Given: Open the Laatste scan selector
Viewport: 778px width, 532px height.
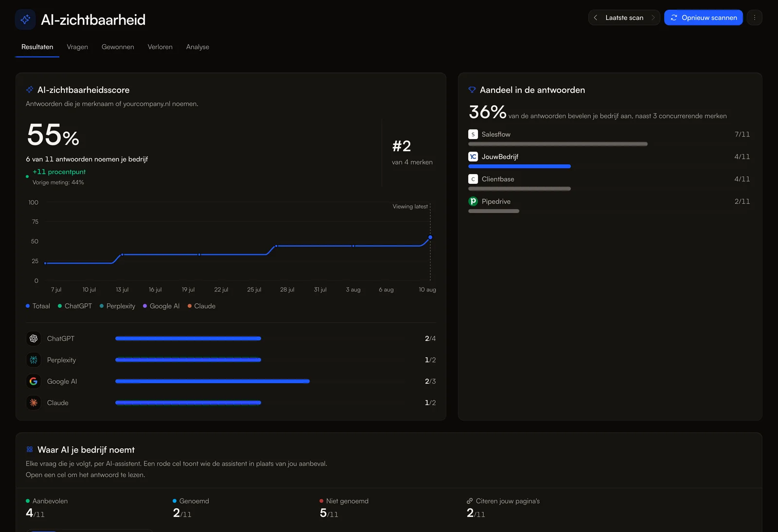Looking at the screenshot, I should point(624,18).
